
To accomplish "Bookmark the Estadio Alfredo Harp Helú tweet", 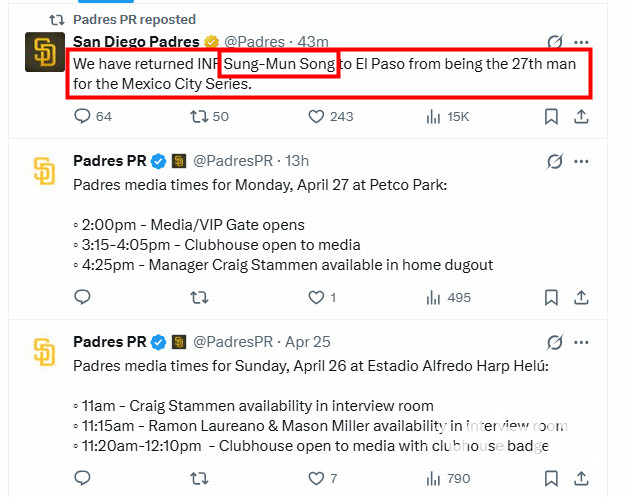I will pos(551,478).
